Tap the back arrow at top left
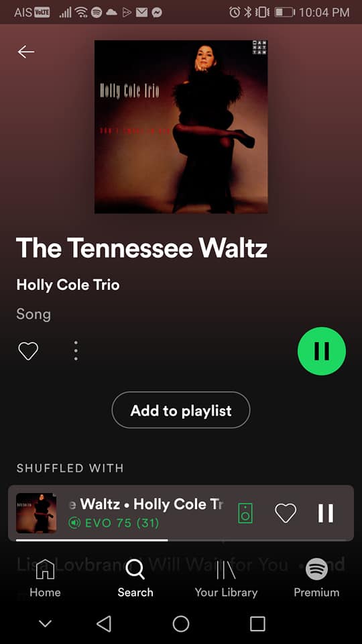This screenshot has height=644, width=362. coord(26,52)
